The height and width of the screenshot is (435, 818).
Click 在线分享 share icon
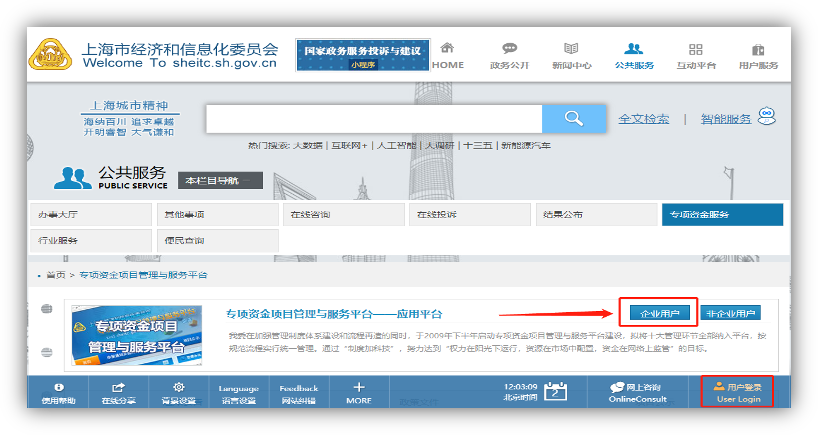pyautogui.click(x=118, y=387)
